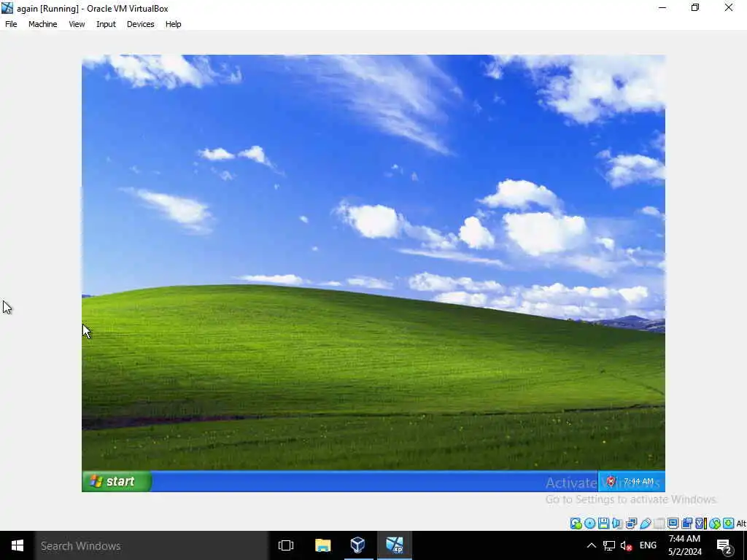This screenshot has width=747, height=560.
Task: Click the XP VM taskbar icon
Action: pos(395,545)
